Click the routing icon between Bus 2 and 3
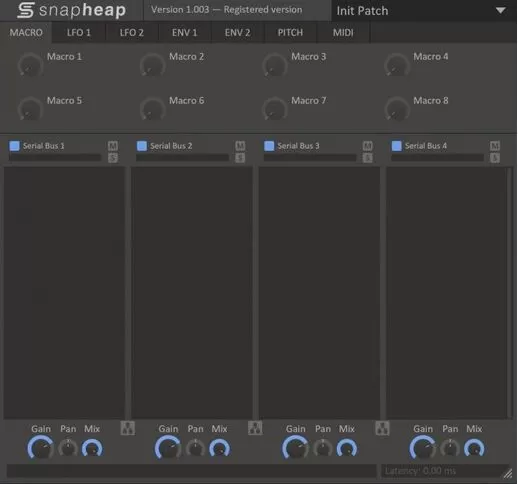The image size is (518, 484). point(255,428)
